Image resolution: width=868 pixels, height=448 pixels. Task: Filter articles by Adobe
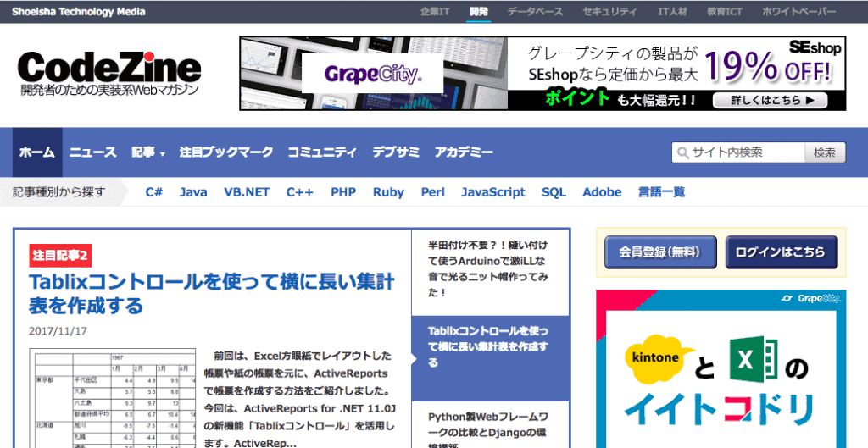(x=602, y=192)
